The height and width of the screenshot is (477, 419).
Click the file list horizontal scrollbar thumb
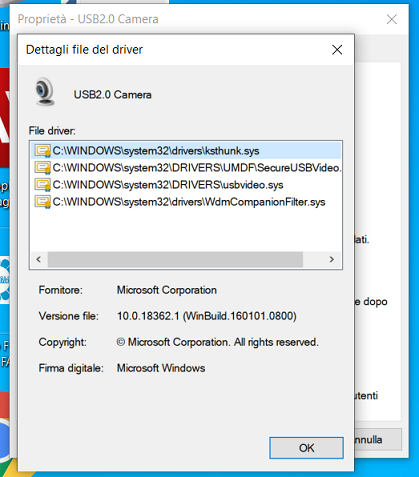coord(175,259)
